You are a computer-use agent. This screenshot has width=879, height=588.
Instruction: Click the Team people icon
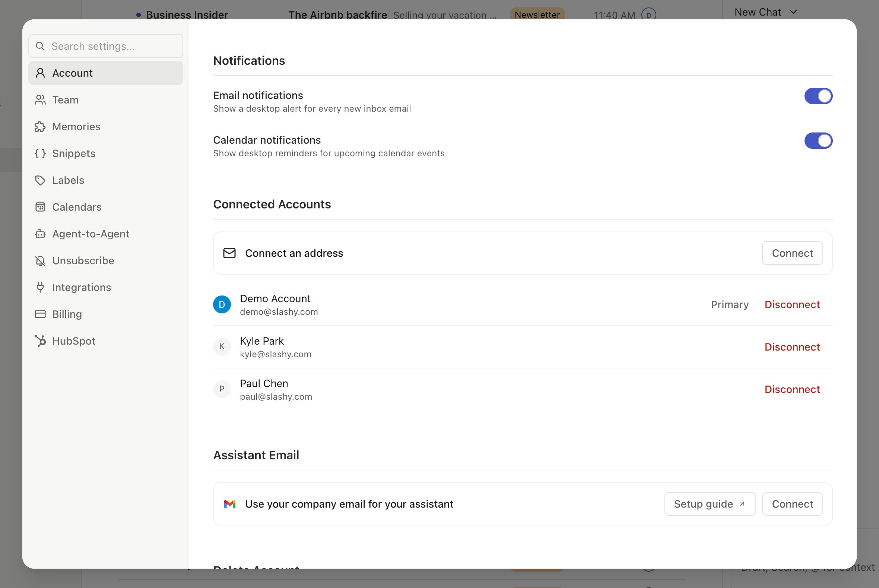(x=40, y=100)
